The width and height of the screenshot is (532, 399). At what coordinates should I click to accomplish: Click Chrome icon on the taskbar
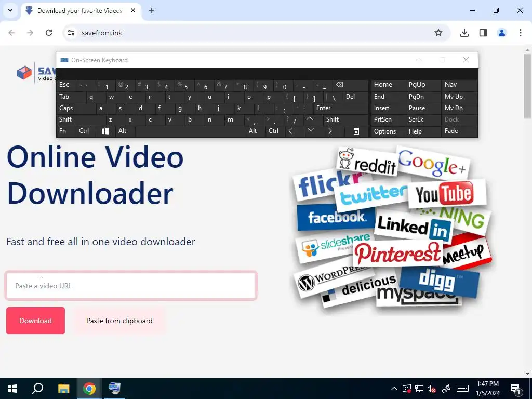coord(89,389)
